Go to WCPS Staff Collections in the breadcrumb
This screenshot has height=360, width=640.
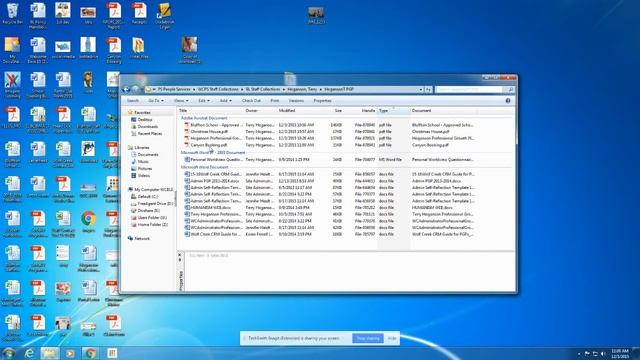coord(218,89)
